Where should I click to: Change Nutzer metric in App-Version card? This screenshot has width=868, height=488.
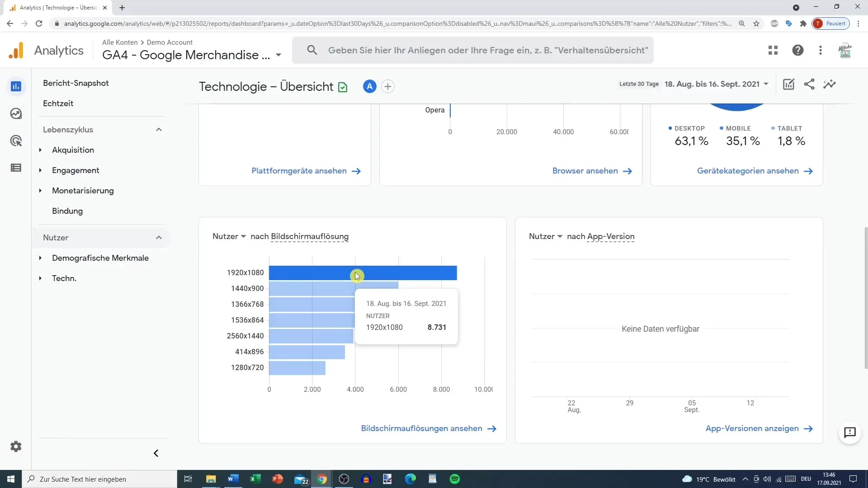546,236
